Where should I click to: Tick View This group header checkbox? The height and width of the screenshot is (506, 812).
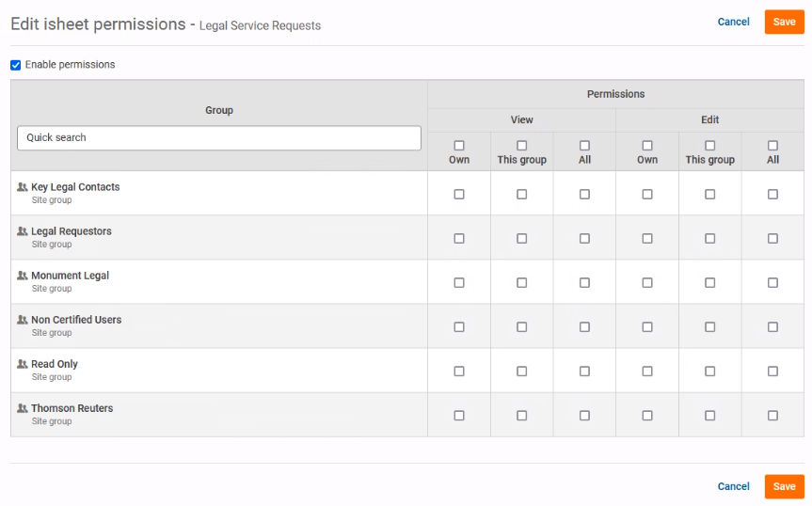(521, 146)
